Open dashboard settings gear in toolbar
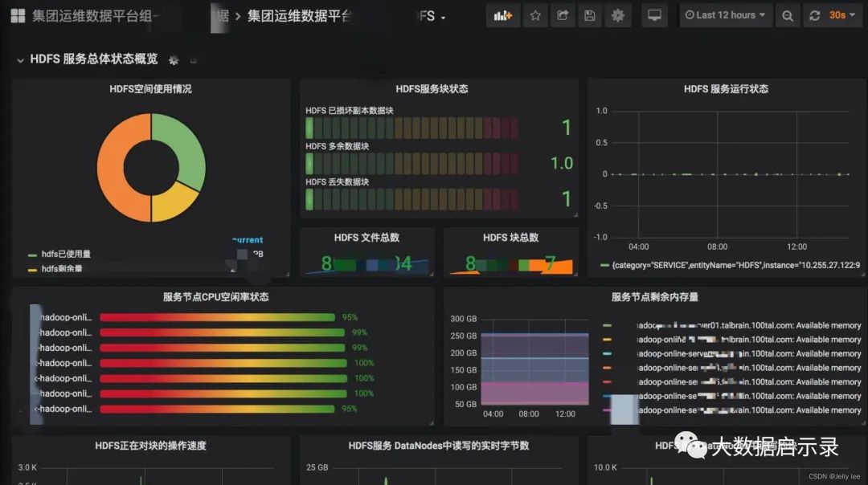The height and width of the screenshot is (485, 868). (x=618, y=15)
